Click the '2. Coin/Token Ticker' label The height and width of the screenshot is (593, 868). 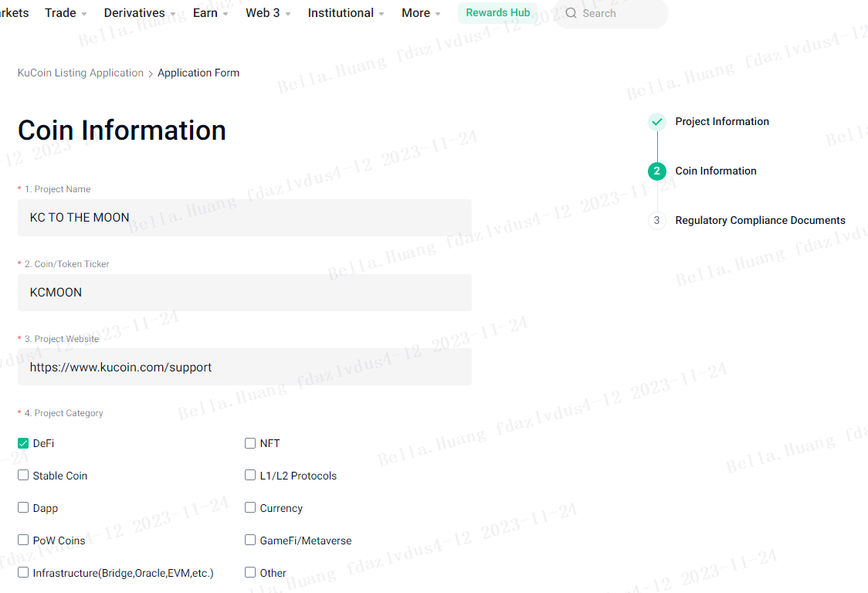[67, 264]
